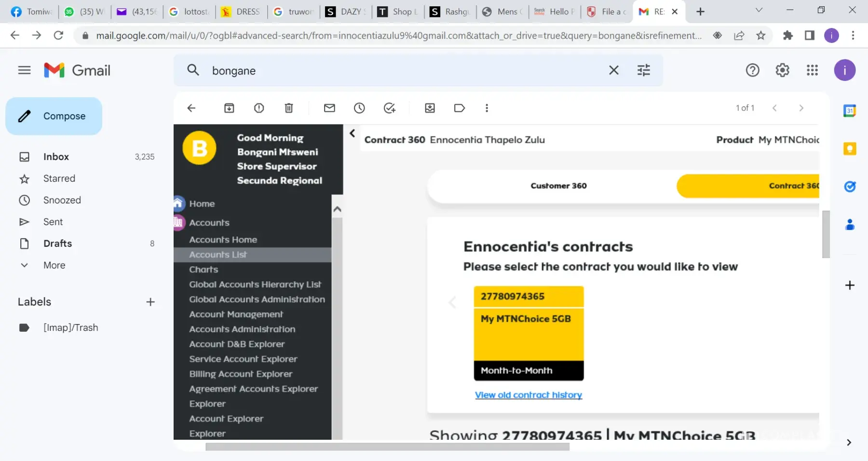Open the Chrome tab search dropdown
This screenshot has width=868, height=461.
coord(759,10)
